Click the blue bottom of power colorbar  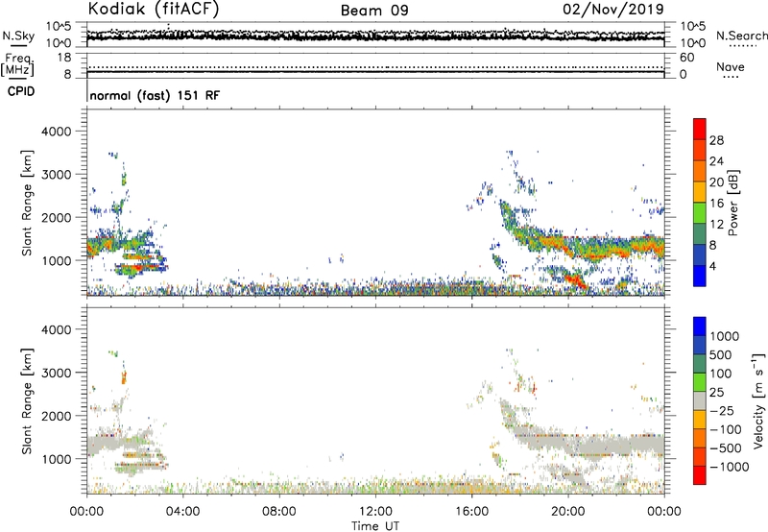pyautogui.click(x=700, y=278)
